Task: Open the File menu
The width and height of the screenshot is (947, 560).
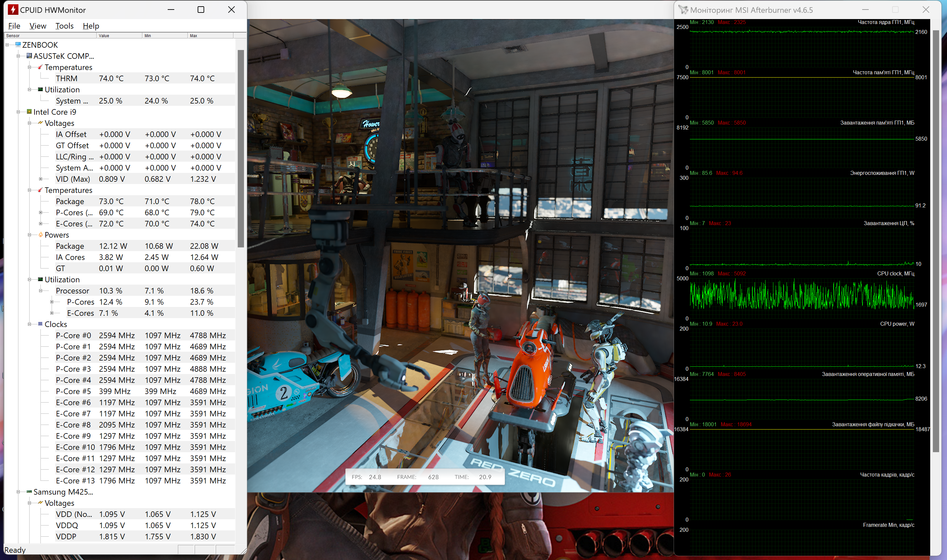Action: 14,26
